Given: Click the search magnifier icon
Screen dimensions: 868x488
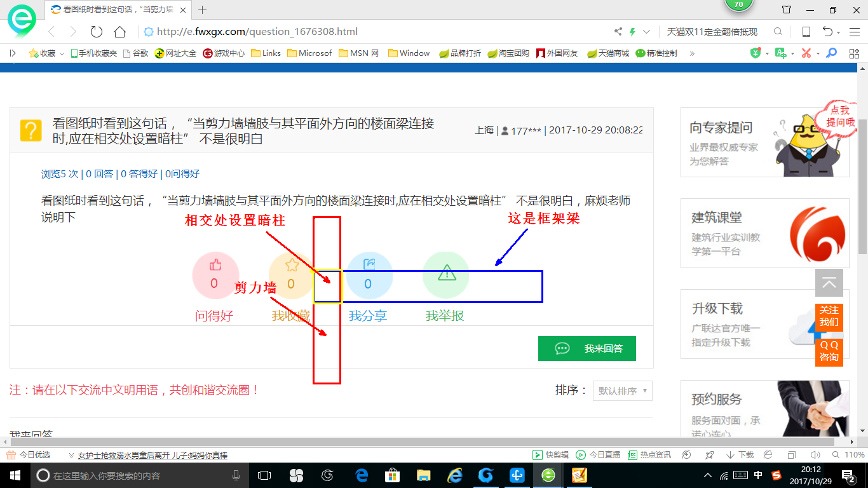Looking at the screenshot, I should (778, 32).
